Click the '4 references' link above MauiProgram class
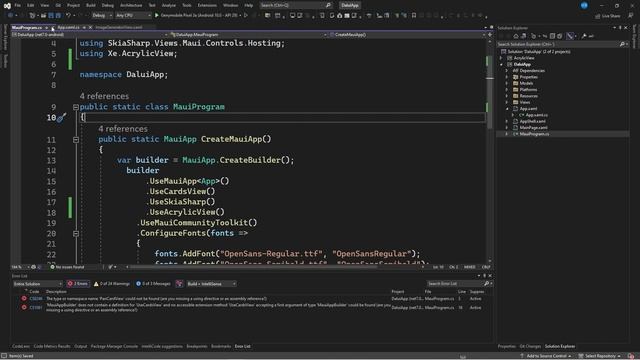 tap(104, 96)
